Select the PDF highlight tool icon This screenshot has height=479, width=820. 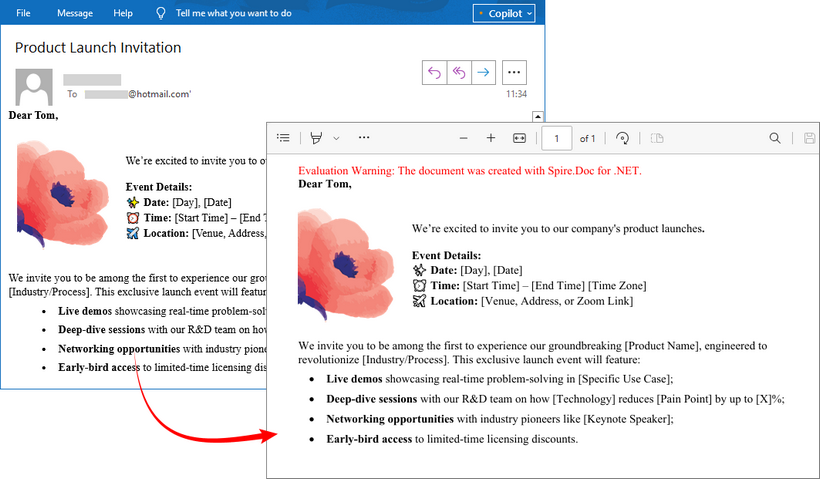tap(316, 138)
